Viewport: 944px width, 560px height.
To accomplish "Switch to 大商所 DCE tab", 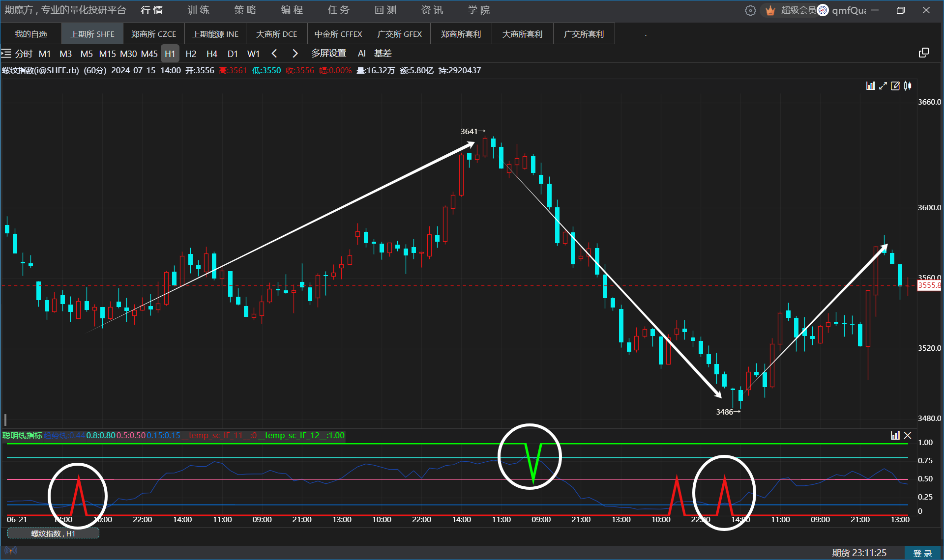I will click(x=276, y=34).
